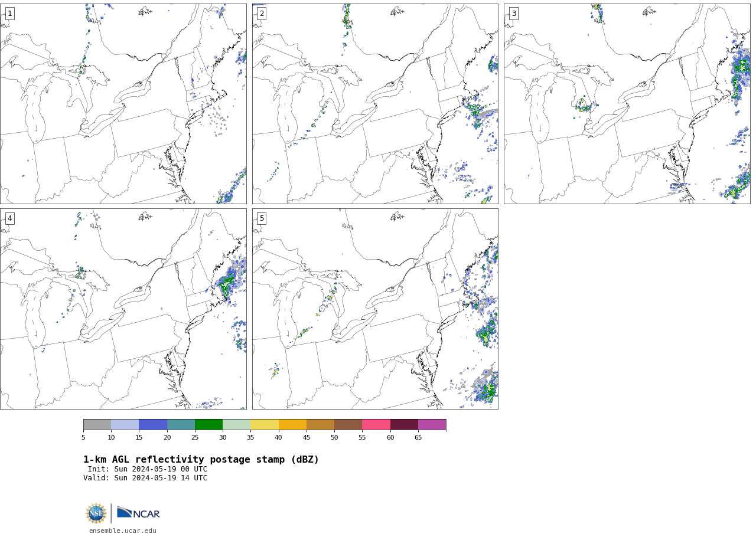Click the 35 tick label on colorbar

tap(250, 437)
